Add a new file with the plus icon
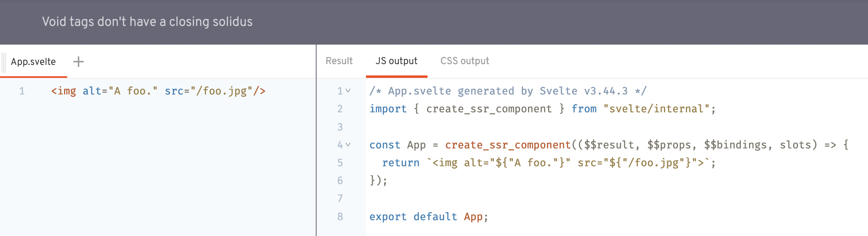The width and height of the screenshot is (868, 236). pyautogui.click(x=79, y=62)
